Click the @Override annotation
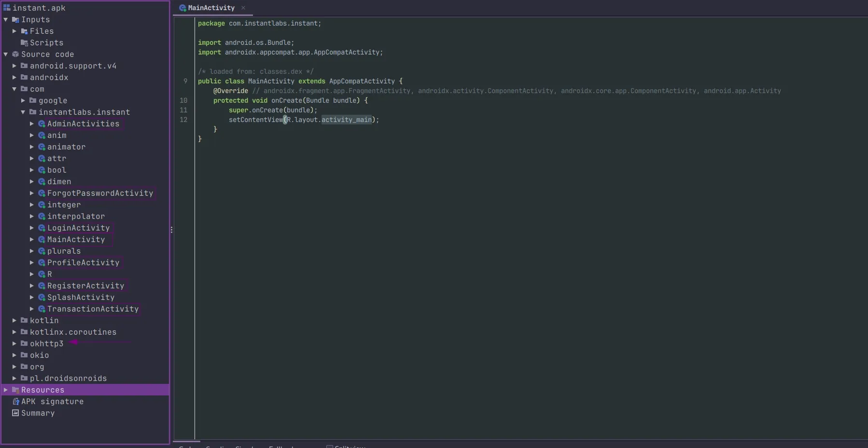The height and width of the screenshot is (448, 868). [x=231, y=91]
